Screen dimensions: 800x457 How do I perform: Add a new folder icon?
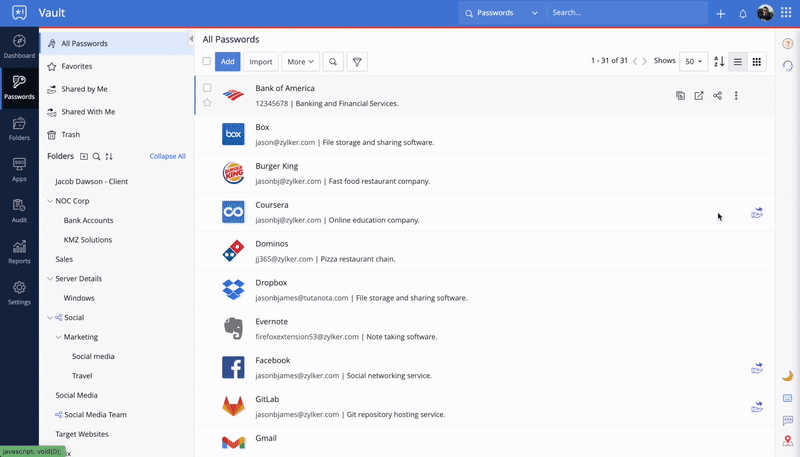pos(84,157)
